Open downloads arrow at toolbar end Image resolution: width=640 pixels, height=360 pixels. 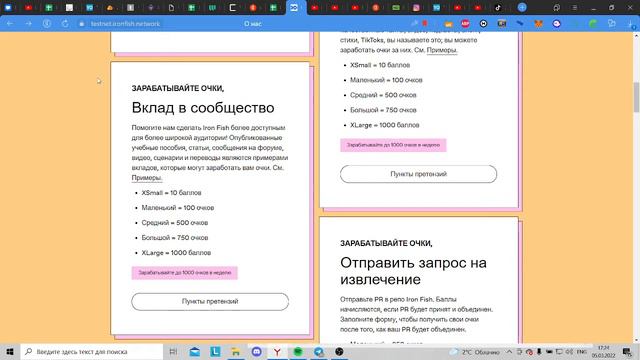pos(631,24)
